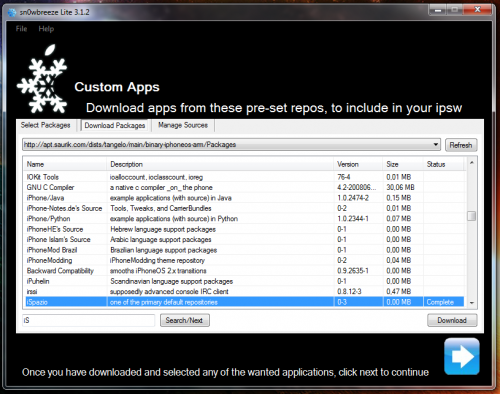This screenshot has width=500, height=394.
Task: Click the 0,47 MB size cell
Action: point(399,291)
